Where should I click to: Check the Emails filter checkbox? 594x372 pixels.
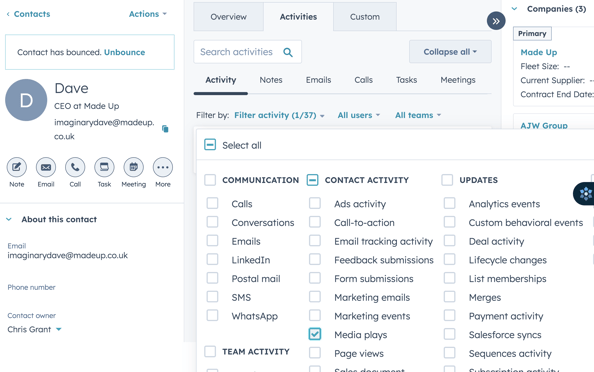tap(213, 241)
